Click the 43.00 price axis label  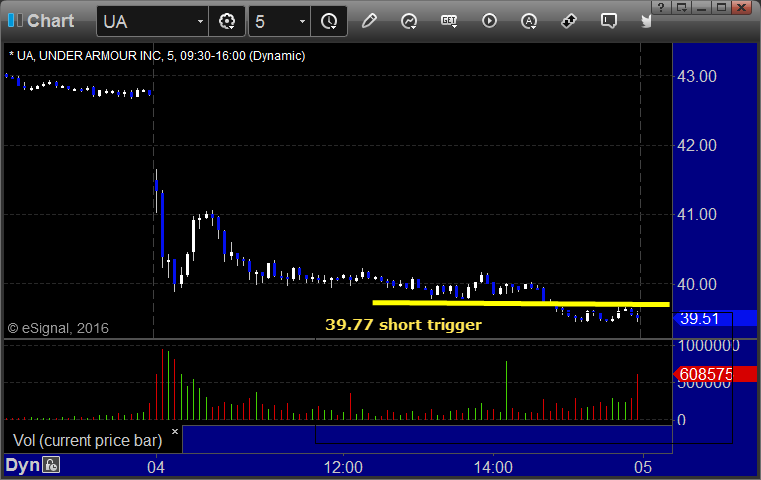[x=697, y=76]
